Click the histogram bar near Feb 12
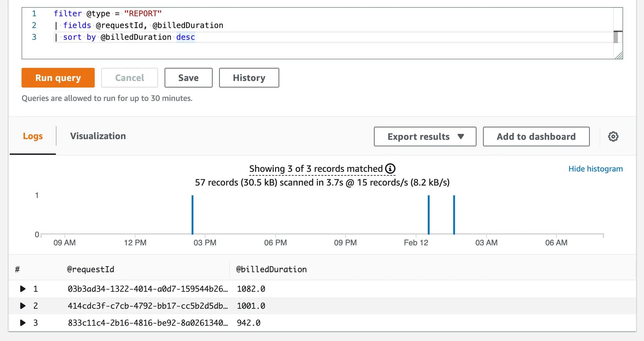Viewport: 644px width, 341px height. point(428,215)
